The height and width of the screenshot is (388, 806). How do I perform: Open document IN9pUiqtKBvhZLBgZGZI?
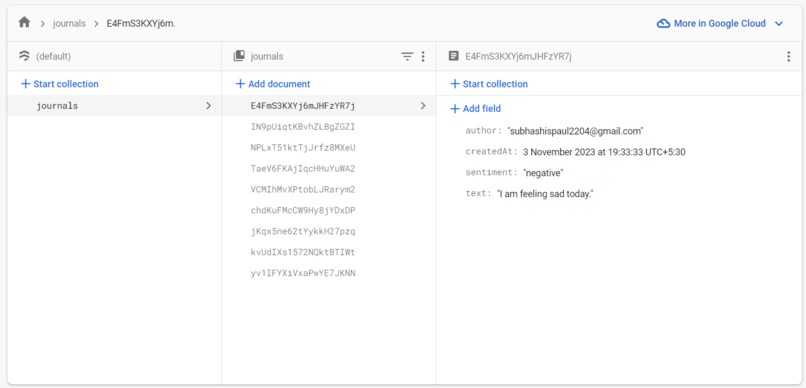[303, 126]
